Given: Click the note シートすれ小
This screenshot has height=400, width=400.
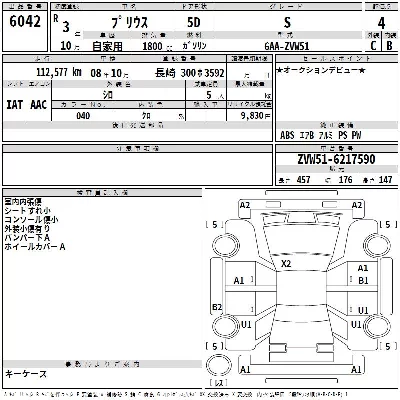Looking at the screenshot, I should pos(27,211).
